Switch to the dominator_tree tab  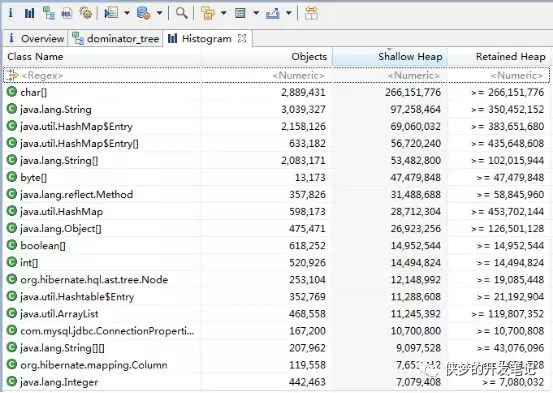pos(115,38)
